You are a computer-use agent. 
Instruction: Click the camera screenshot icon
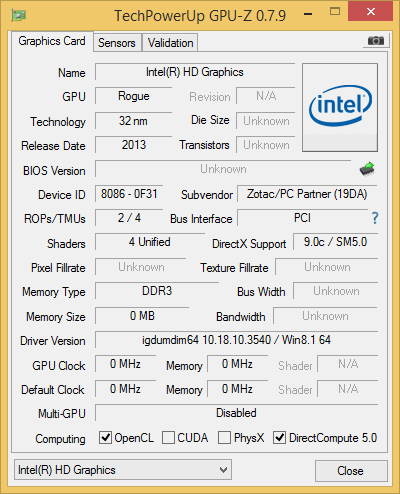(375, 41)
